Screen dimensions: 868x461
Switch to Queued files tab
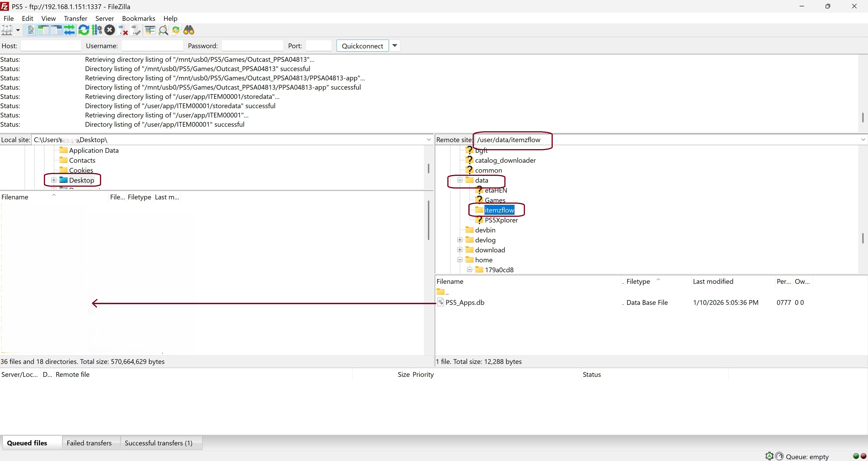(x=27, y=443)
